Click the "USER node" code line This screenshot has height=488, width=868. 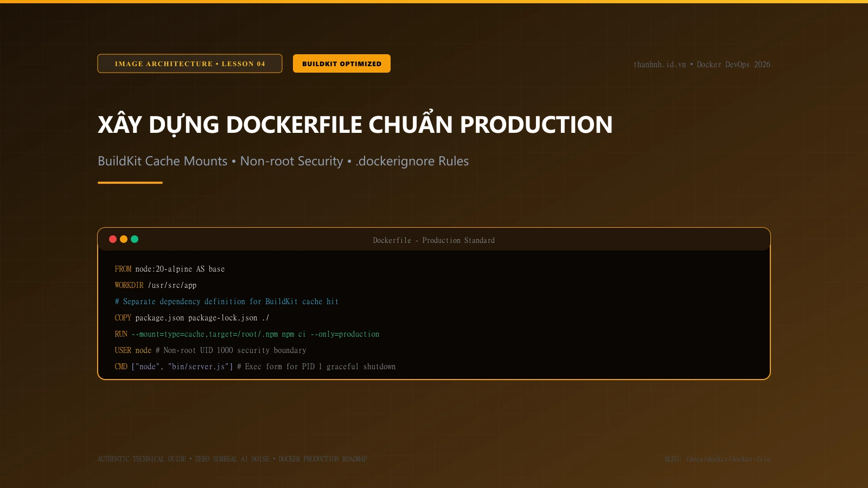pyautogui.click(x=210, y=350)
